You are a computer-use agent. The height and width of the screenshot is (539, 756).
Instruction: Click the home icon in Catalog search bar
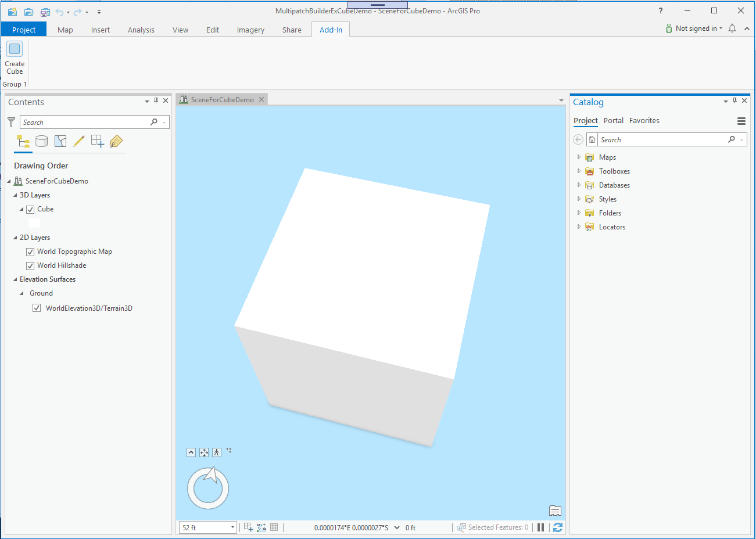point(591,139)
